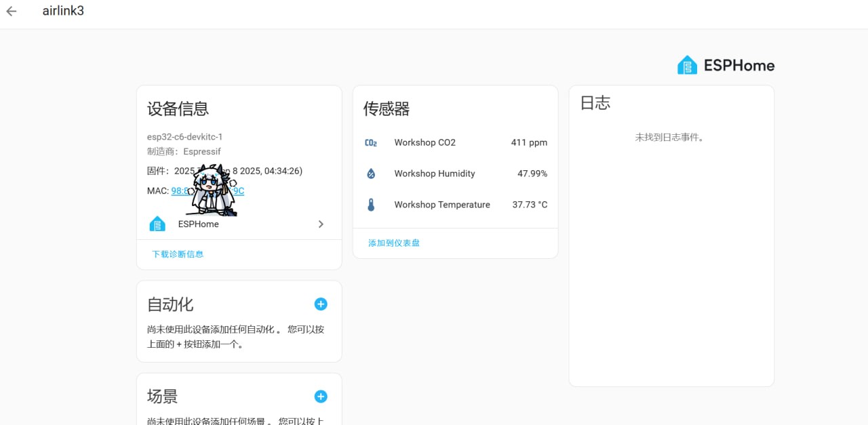Screen dimensions: 868x425
Task: Click the back arrow next to airlink3
Action: tap(12, 12)
